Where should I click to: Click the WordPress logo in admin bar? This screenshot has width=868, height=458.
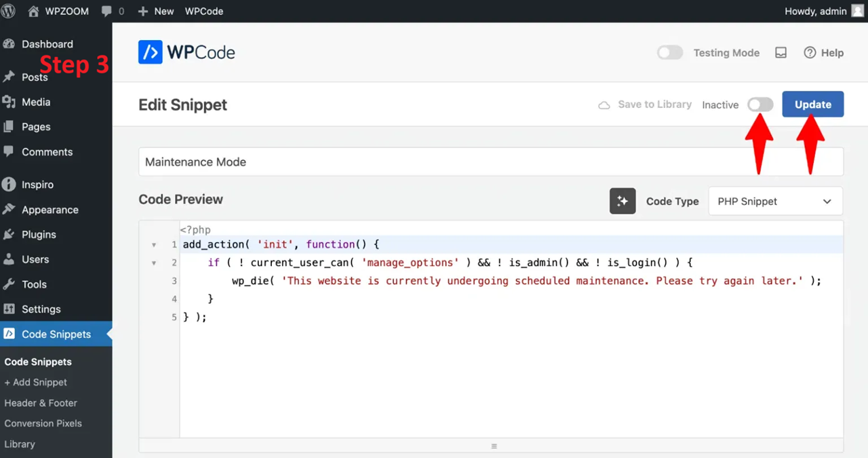(x=9, y=11)
